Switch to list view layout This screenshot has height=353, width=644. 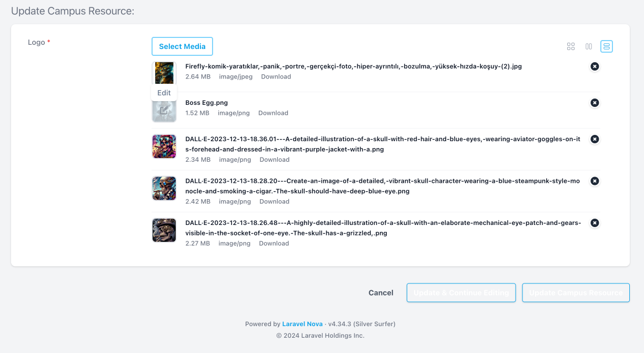pyautogui.click(x=607, y=46)
